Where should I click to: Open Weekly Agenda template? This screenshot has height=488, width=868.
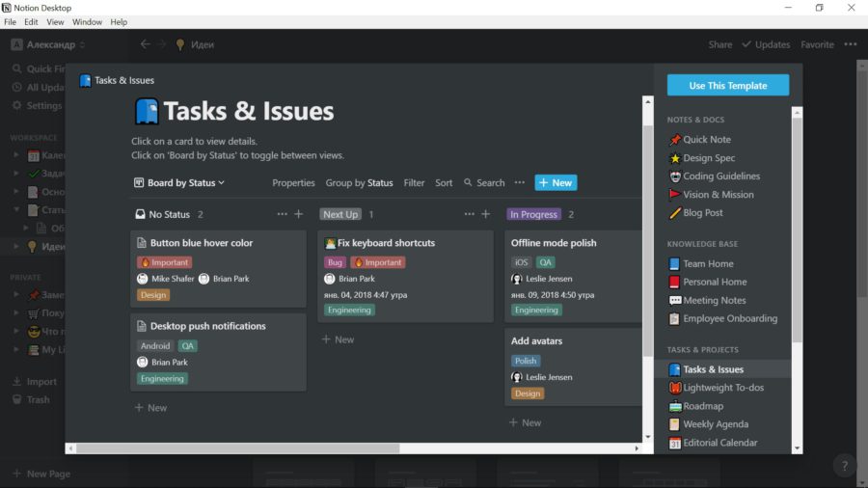click(x=709, y=424)
